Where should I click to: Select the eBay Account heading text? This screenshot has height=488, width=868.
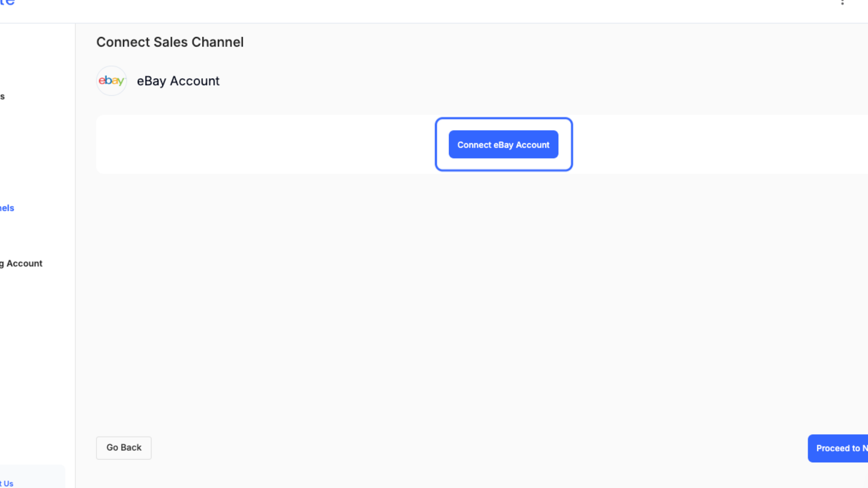tap(178, 81)
